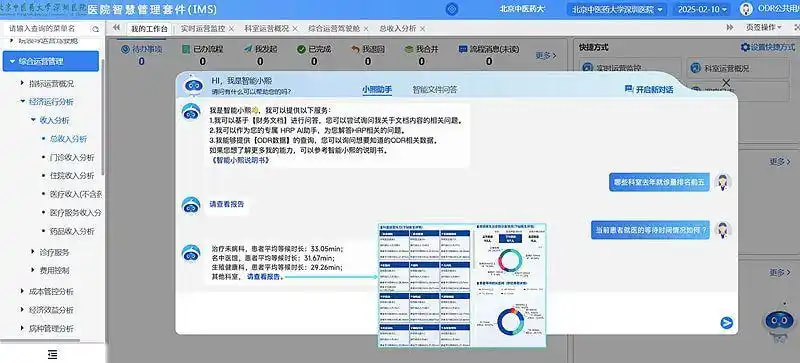Open the 待办事项 icon
Viewport: 800px width, 363px height.
(125, 50)
